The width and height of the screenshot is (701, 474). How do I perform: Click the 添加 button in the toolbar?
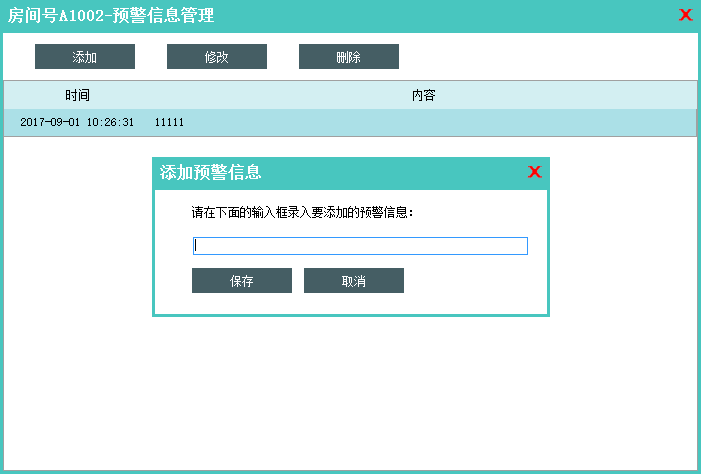[x=85, y=57]
